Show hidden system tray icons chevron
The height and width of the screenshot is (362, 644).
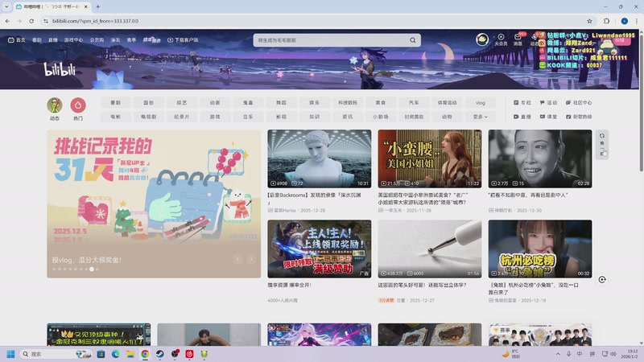point(558,354)
